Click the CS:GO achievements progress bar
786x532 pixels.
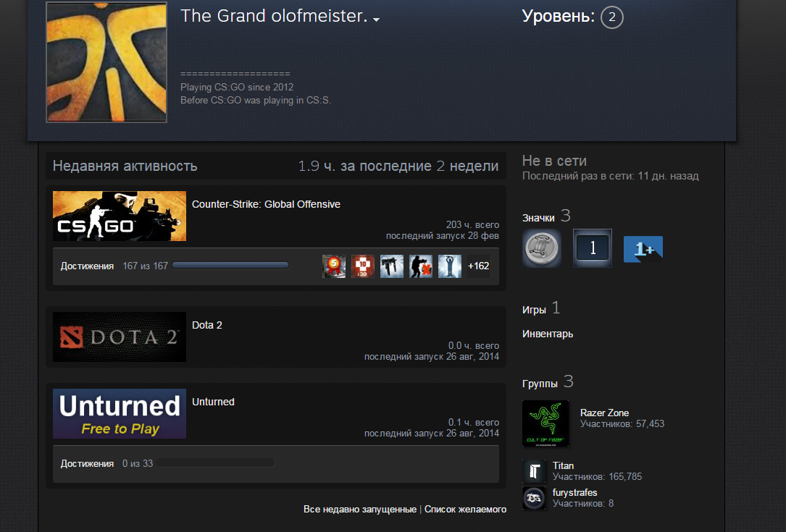(x=230, y=266)
